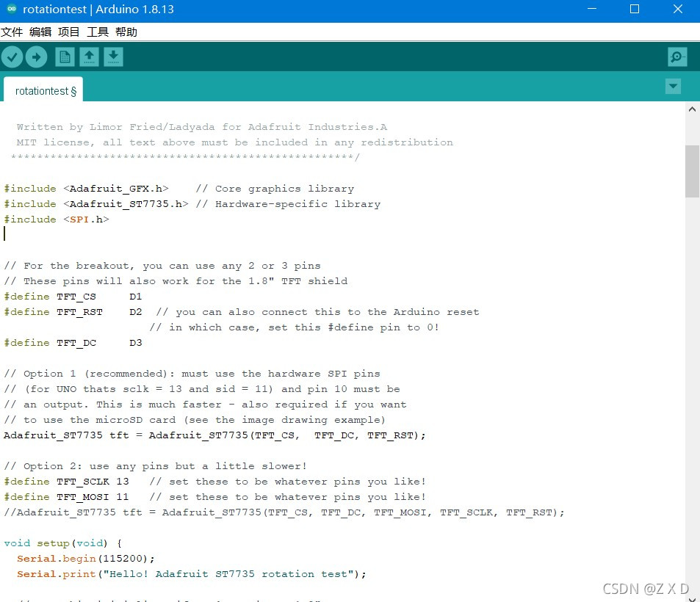
Task: Open the 文件 (File) menu
Action: click(x=12, y=32)
